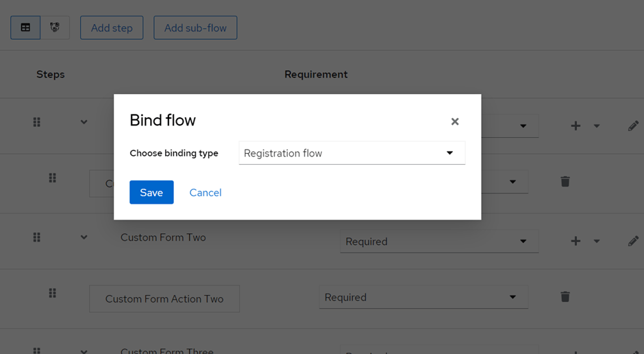Edit Custom Form Two with pencil icon

tap(633, 241)
